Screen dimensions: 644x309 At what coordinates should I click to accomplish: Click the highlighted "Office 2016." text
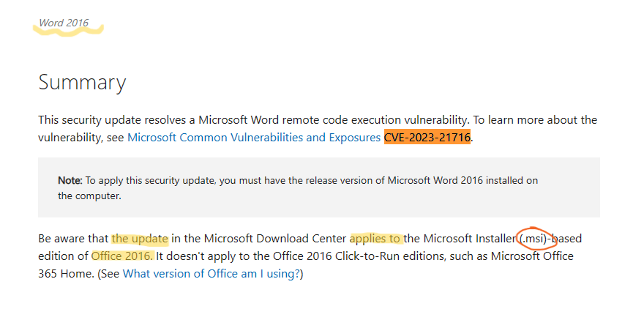(123, 256)
